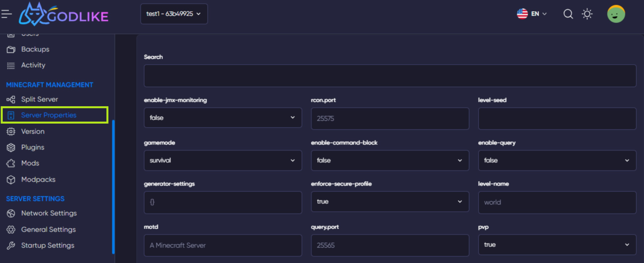Toggle light theme sun icon
This screenshot has width=644, height=263.
coord(587,14)
